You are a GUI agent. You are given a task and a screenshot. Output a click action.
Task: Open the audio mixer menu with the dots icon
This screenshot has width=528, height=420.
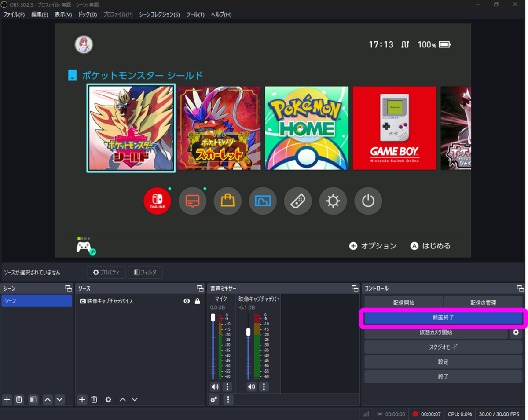click(228, 399)
